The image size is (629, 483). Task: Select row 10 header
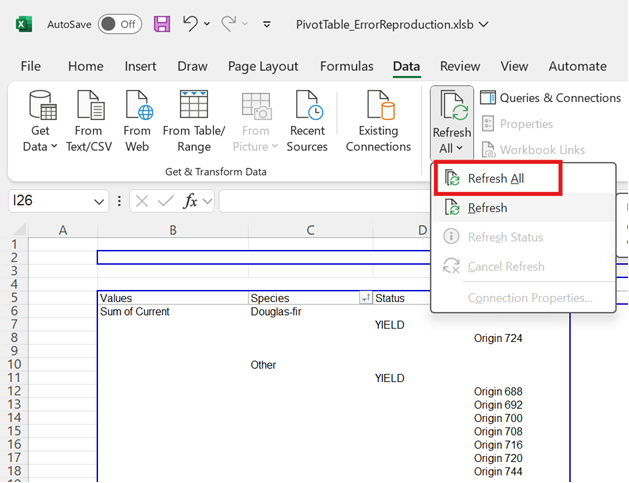click(14, 364)
